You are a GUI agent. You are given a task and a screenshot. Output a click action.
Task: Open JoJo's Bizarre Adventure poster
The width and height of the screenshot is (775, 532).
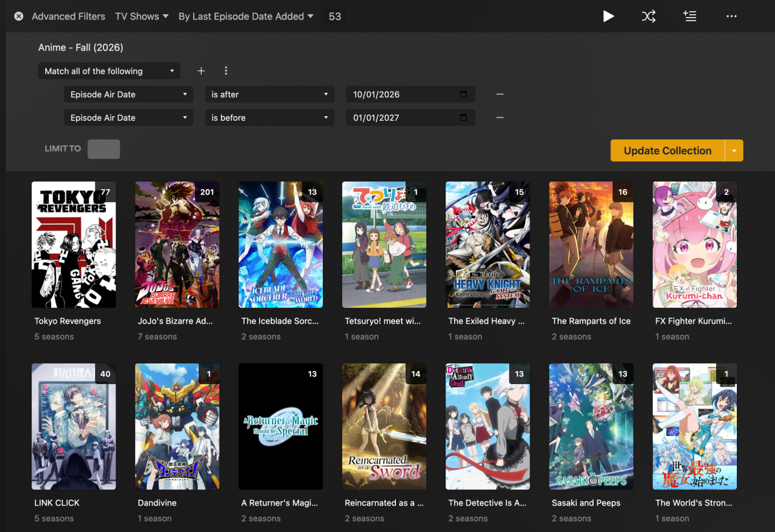(177, 245)
